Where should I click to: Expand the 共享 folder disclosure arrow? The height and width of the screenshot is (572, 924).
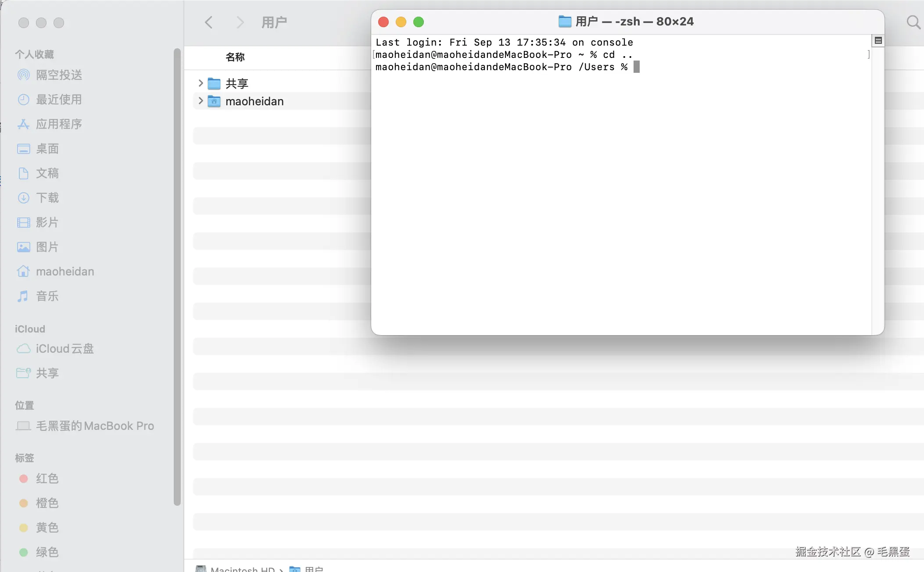pyautogui.click(x=201, y=83)
